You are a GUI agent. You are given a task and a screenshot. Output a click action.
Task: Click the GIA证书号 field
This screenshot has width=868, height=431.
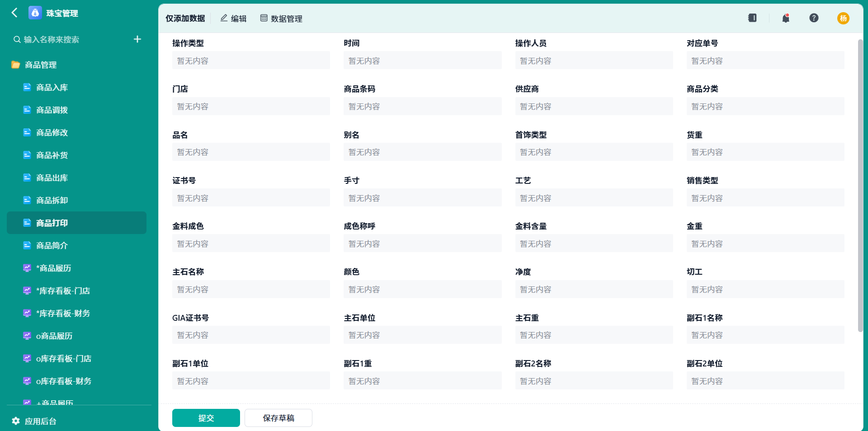coord(251,335)
